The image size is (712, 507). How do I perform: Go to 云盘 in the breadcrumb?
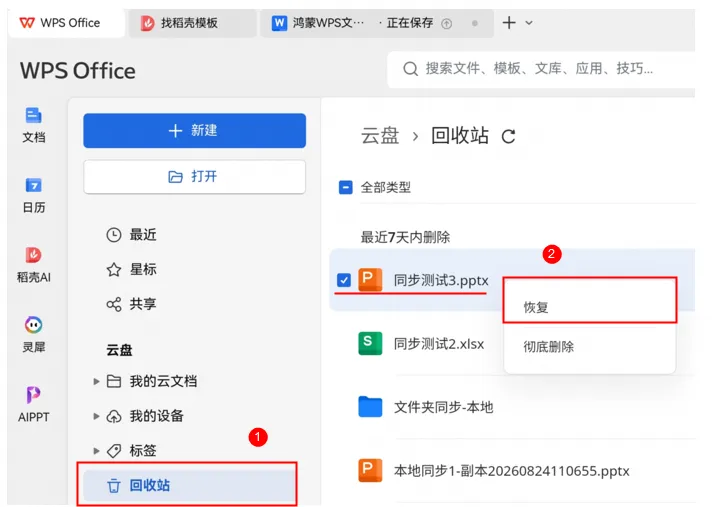pos(380,136)
